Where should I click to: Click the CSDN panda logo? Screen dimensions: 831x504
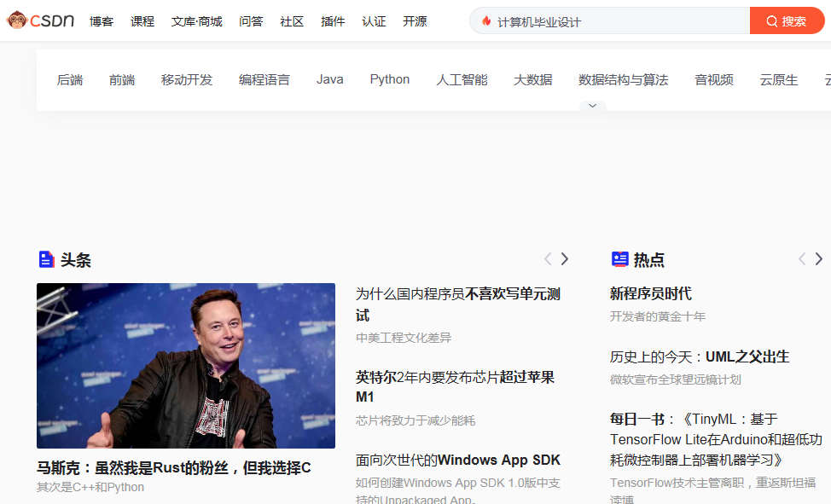[x=16, y=19]
